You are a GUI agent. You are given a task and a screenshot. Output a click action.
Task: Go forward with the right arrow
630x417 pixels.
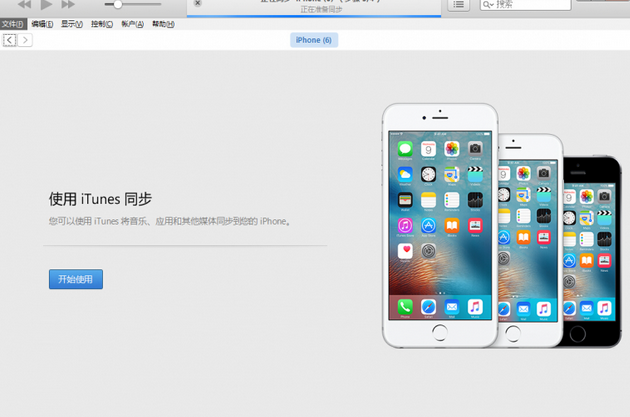[25, 40]
